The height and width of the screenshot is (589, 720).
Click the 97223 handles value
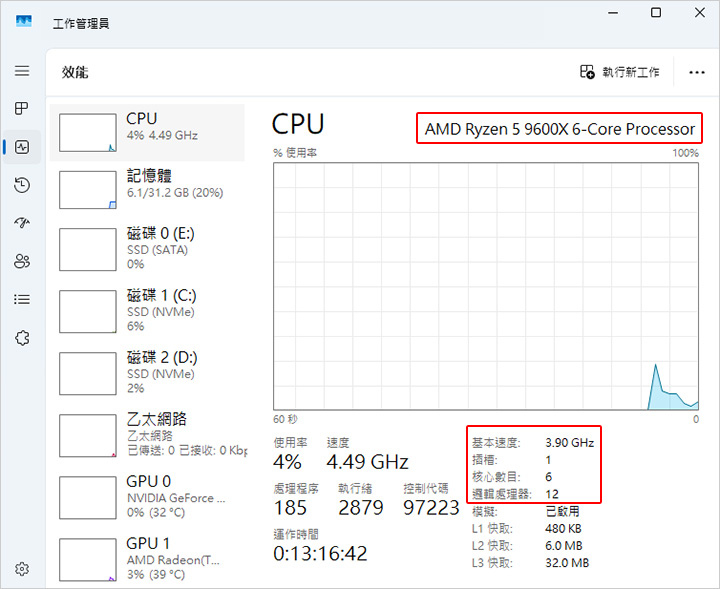point(431,508)
